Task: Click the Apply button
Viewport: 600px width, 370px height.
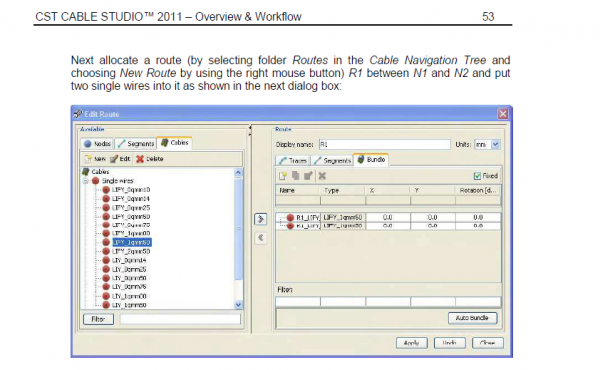Action: (x=412, y=343)
